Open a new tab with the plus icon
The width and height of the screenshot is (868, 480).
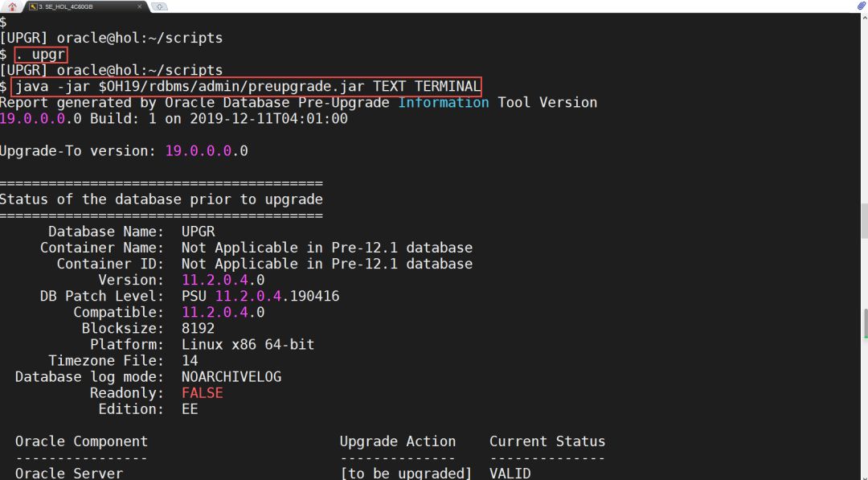(159, 6)
